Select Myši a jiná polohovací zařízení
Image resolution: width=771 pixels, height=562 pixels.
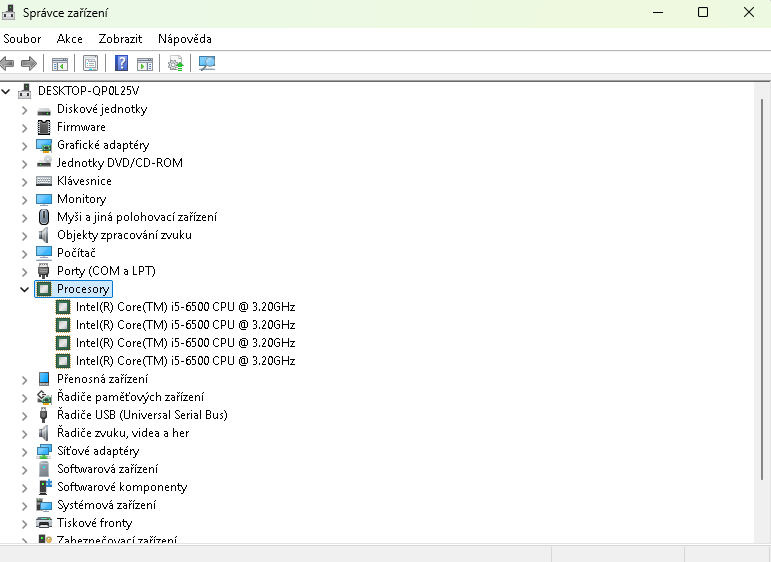pos(136,217)
